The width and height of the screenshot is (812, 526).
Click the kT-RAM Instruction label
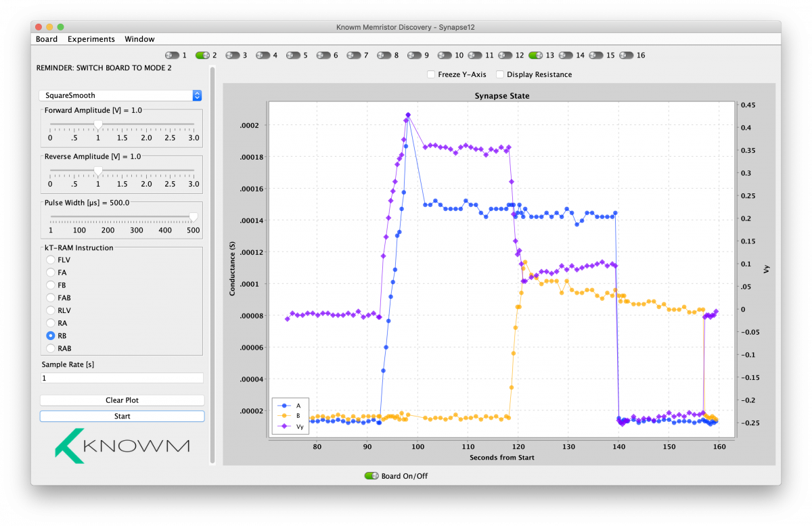pyautogui.click(x=79, y=248)
